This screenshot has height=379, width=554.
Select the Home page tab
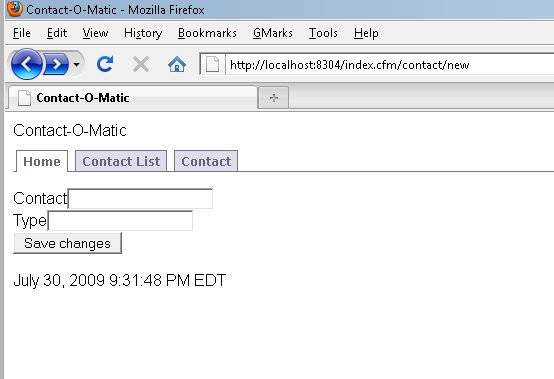[x=42, y=161]
